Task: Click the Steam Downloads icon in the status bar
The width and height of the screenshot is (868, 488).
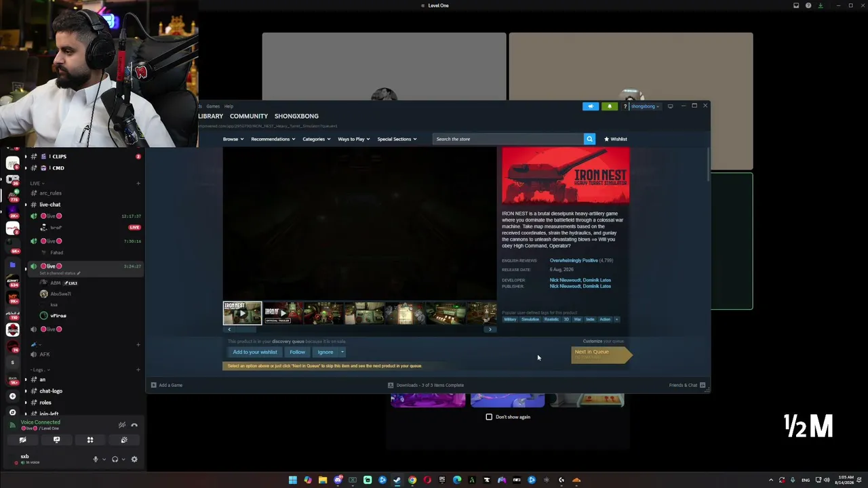Action: [391, 385]
